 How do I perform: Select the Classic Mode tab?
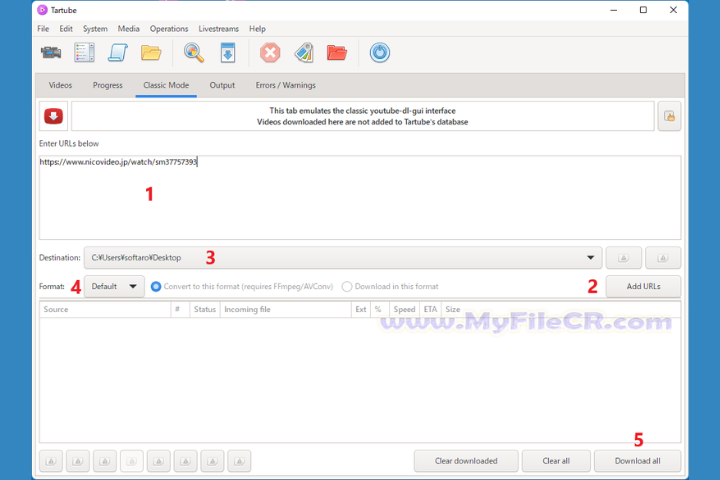(166, 85)
